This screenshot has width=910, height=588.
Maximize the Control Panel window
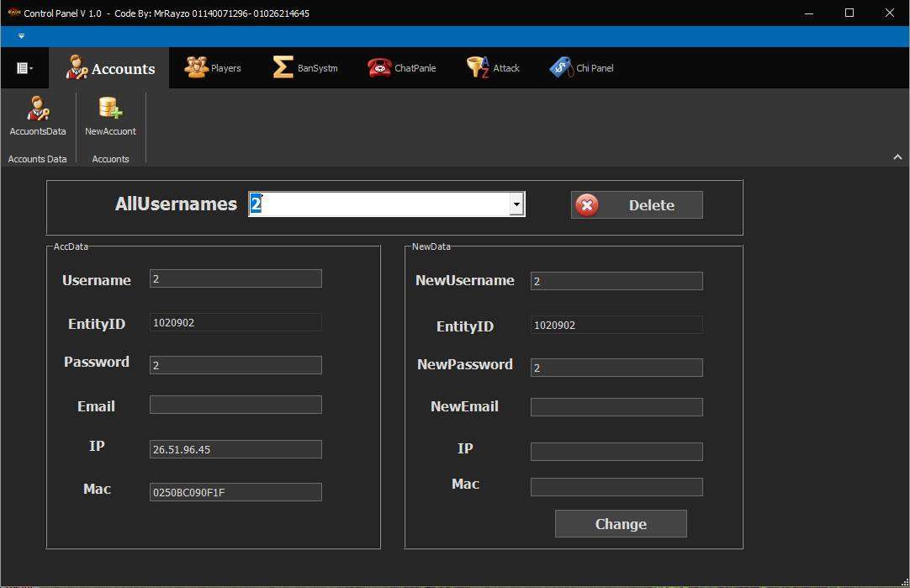click(849, 13)
